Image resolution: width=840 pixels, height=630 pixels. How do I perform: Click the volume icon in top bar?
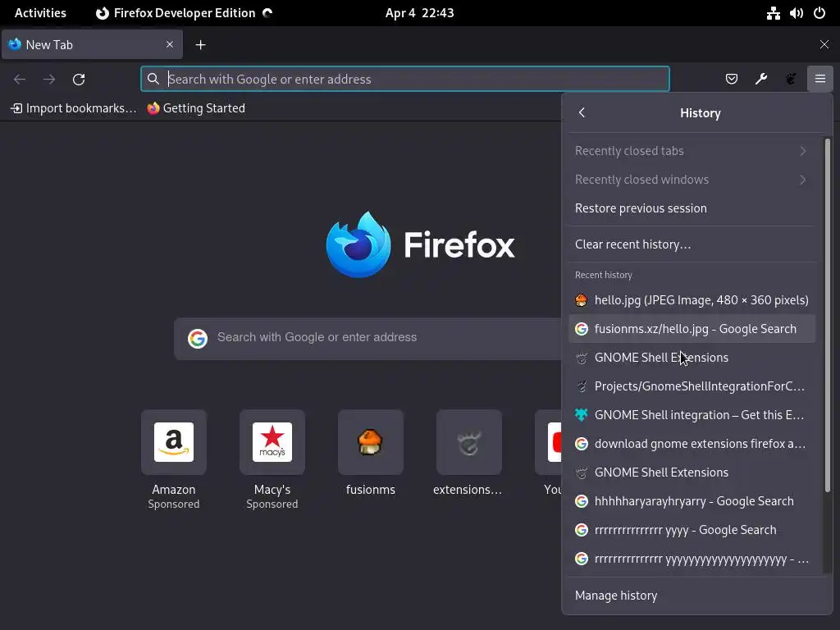click(796, 13)
